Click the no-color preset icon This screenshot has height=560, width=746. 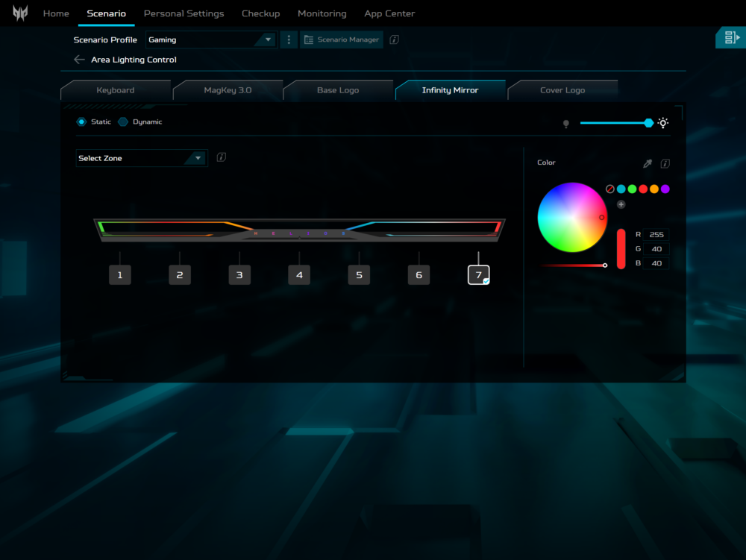coord(609,189)
